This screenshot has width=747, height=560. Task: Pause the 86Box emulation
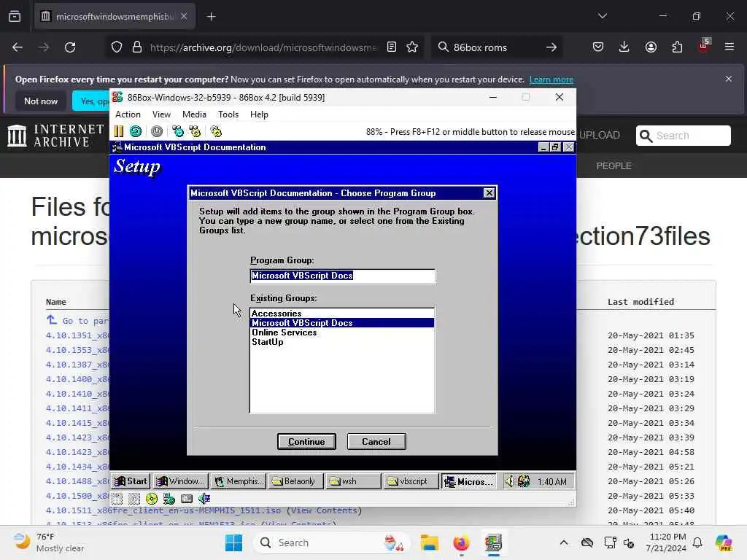119,131
